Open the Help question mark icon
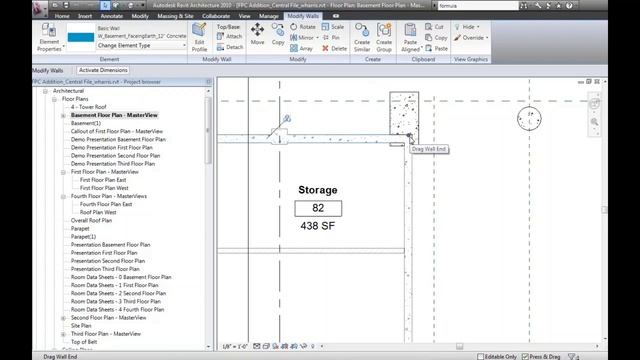640x360 pixels. (x=569, y=6)
